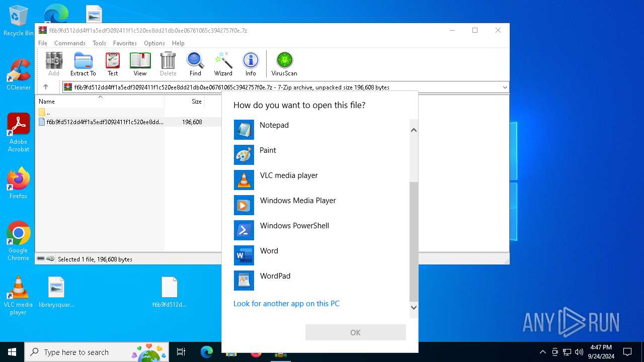The image size is (644, 362).
Task: Open the Tools menu
Action: pyautogui.click(x=99, y=43)
